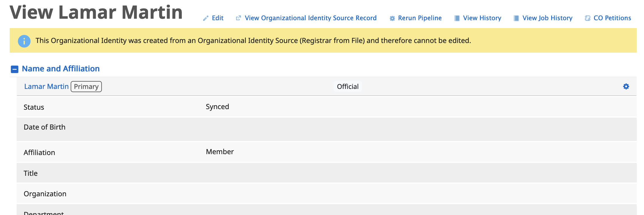
Task: Click the external-link icon beside View Organizational Identity Source Record
Action: pyautogui.click(x=239, y=18)
